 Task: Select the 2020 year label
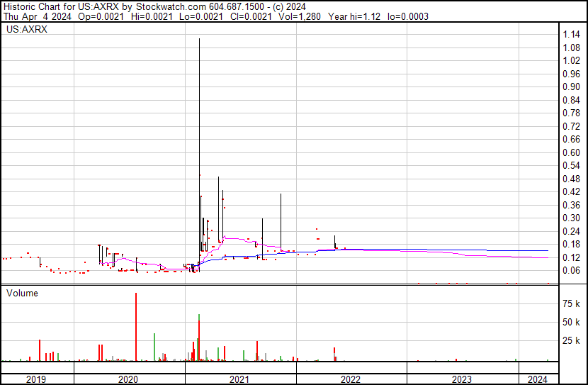coord(128,379)
